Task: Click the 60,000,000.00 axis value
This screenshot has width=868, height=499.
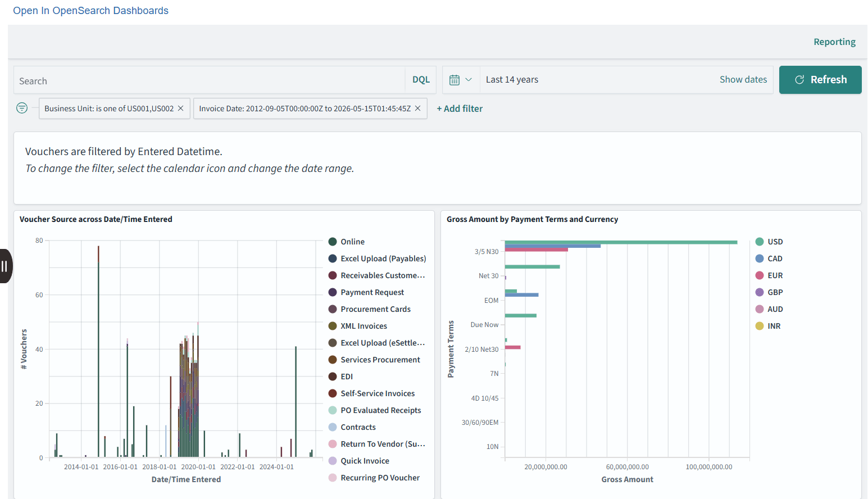Action: pyautogui.click(x=627, y=467)
